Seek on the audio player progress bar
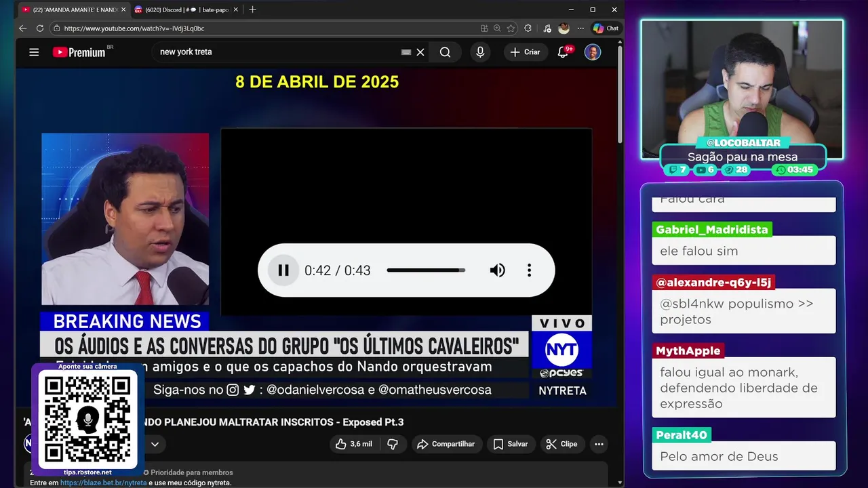Viewport: 868px width, 488px height. (x=426, y=270)
